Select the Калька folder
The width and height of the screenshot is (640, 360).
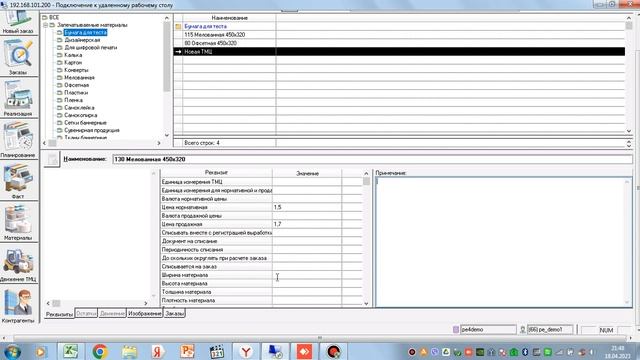click(x=73, y=55)
